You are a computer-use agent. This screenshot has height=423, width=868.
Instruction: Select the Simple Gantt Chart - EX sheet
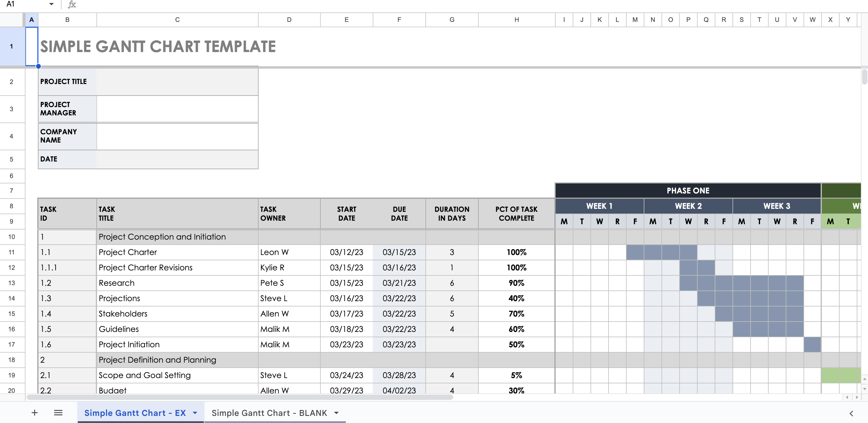(135, 413)
